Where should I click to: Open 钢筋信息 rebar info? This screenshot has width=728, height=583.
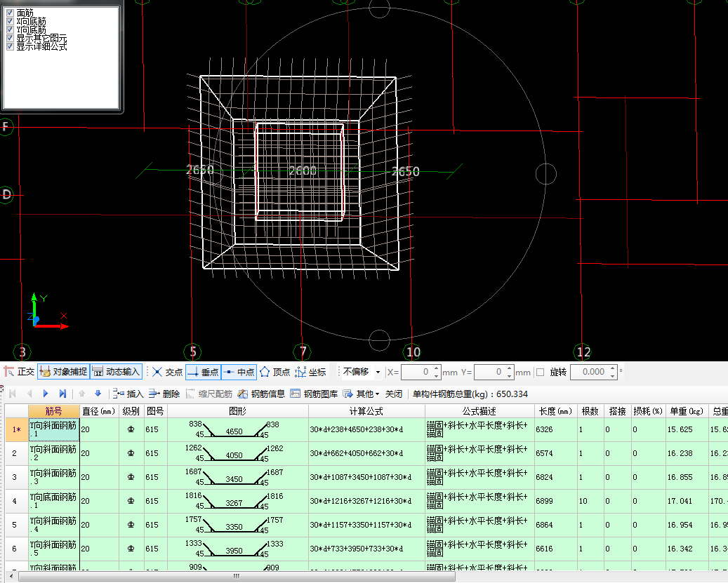[261, 394]
